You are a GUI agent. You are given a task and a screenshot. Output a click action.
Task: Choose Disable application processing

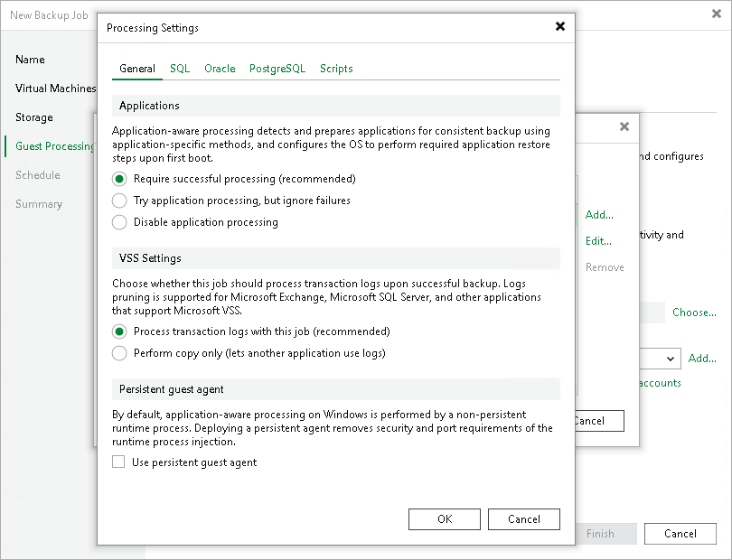[x=119, y=222]
